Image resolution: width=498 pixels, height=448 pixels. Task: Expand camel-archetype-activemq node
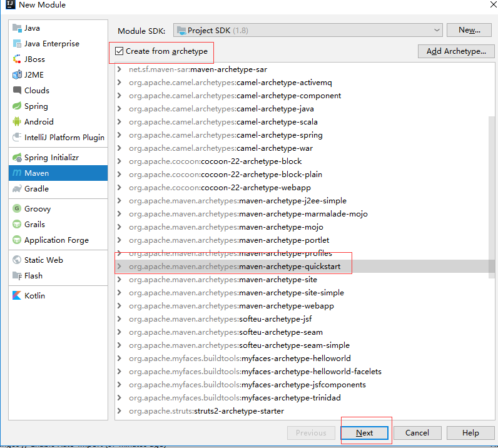pos(119,83)
